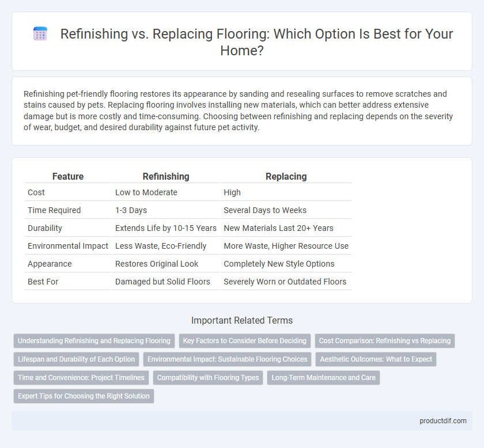
Task: Open 'Compatibility with Flooring Types' tag
Action: click(208, 378)
